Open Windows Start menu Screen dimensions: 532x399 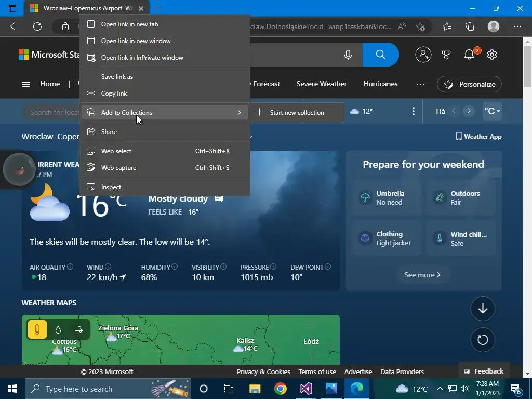tap(12, 389)
